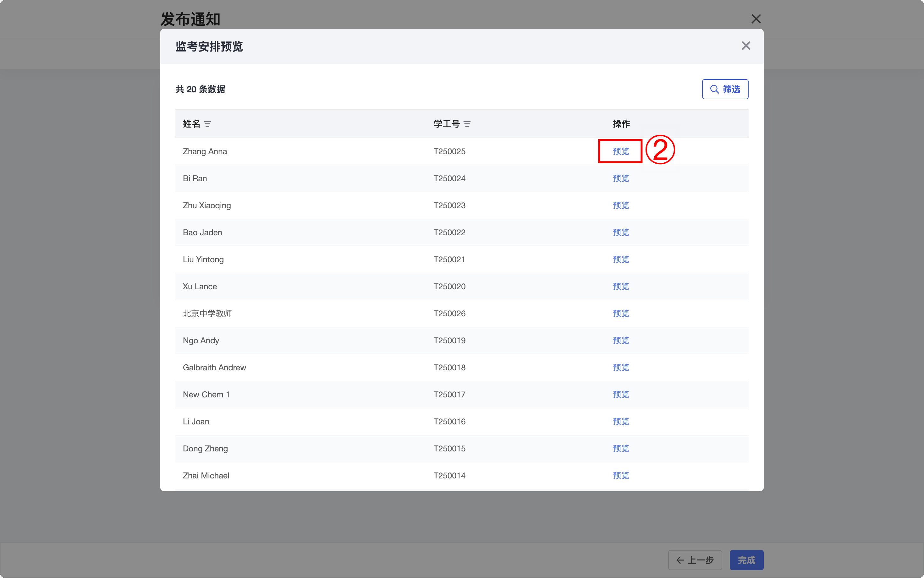Screen dimensions: 924x578
Task: Preview Zhai Michael's arrangement
Action: [620, 476]
